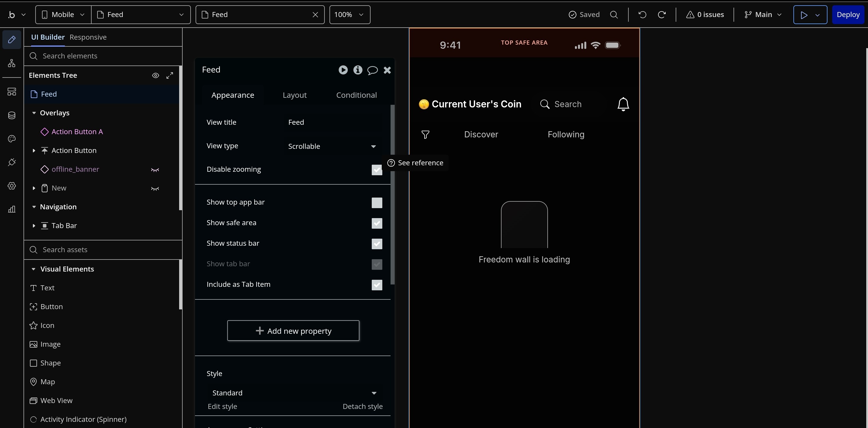
Task: Click the info icon in Feed panel
Action: click(358, 70)
